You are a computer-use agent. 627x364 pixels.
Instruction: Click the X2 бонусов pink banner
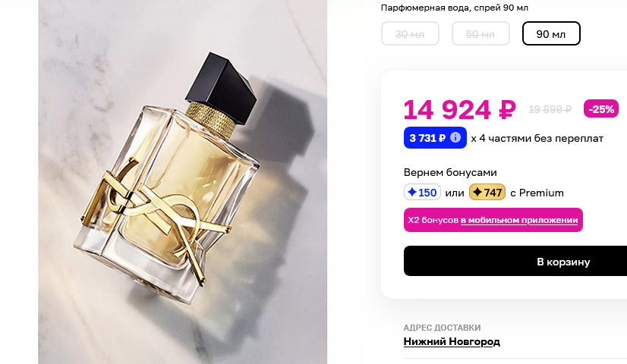coord(493,220)
